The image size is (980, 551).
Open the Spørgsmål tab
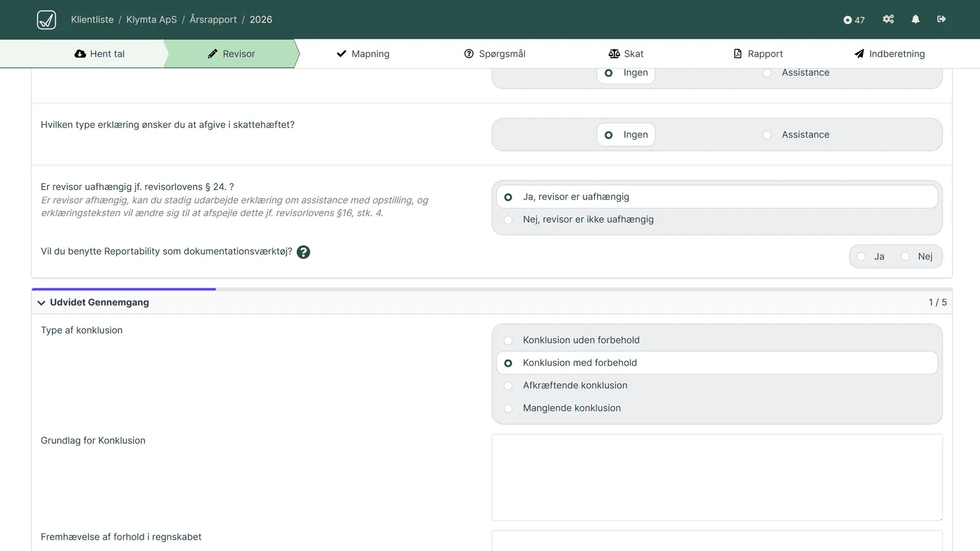click(495, 54)
